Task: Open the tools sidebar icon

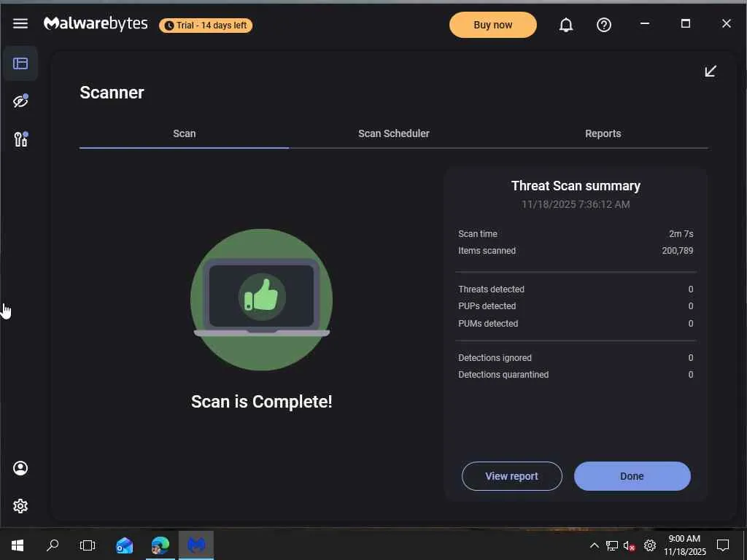Action: pos(20,139)
